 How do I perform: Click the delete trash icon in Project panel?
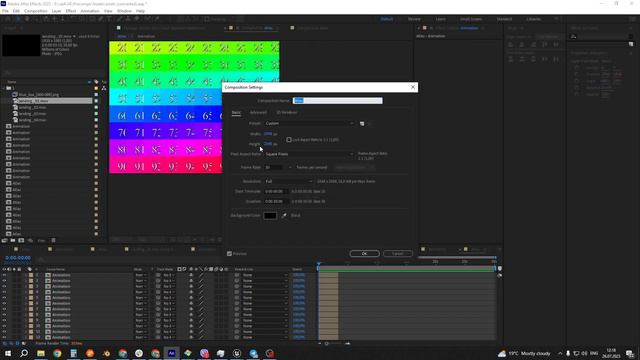[53, 240]
